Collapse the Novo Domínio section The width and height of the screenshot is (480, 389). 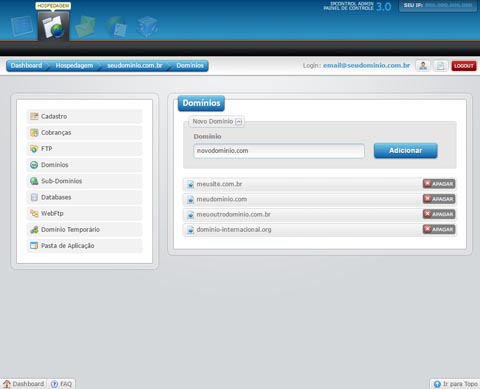[x=239, y=122]
